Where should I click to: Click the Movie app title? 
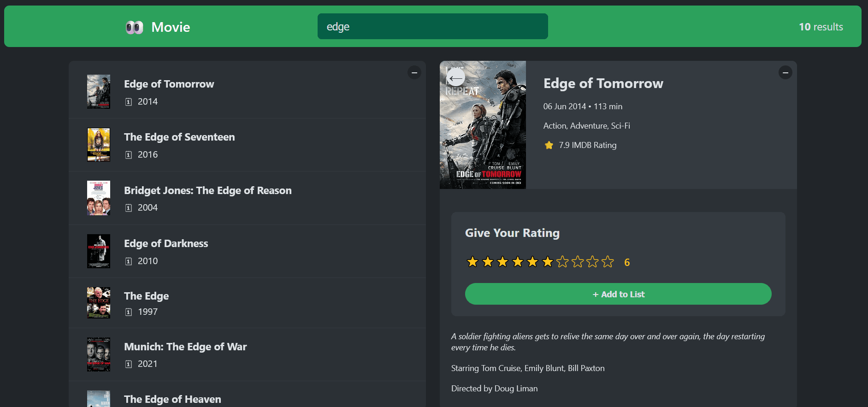coord(171,27)
